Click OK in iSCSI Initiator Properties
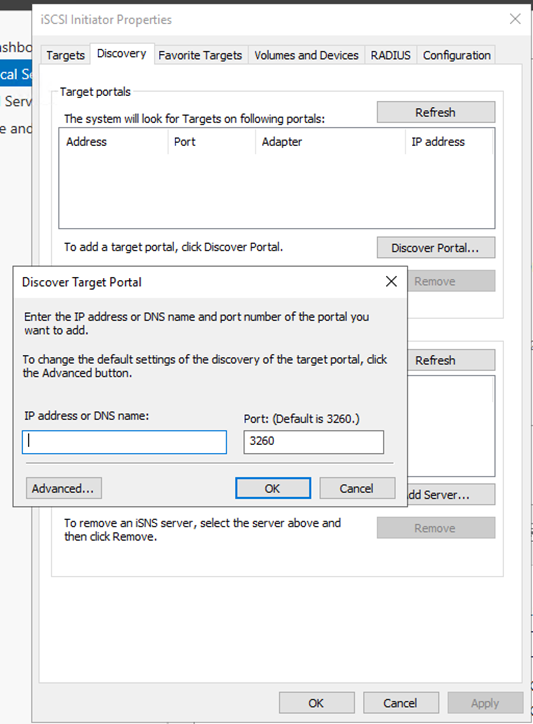 click(316, 703)
